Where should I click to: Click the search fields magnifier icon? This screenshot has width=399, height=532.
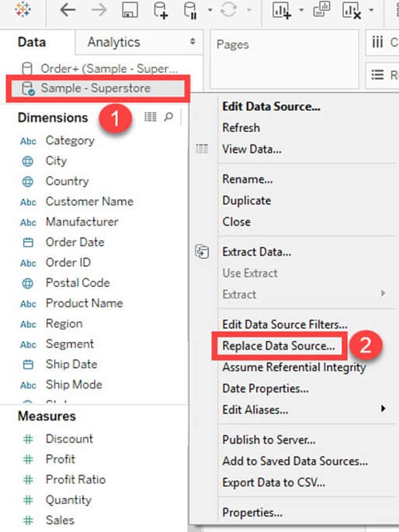168,117
